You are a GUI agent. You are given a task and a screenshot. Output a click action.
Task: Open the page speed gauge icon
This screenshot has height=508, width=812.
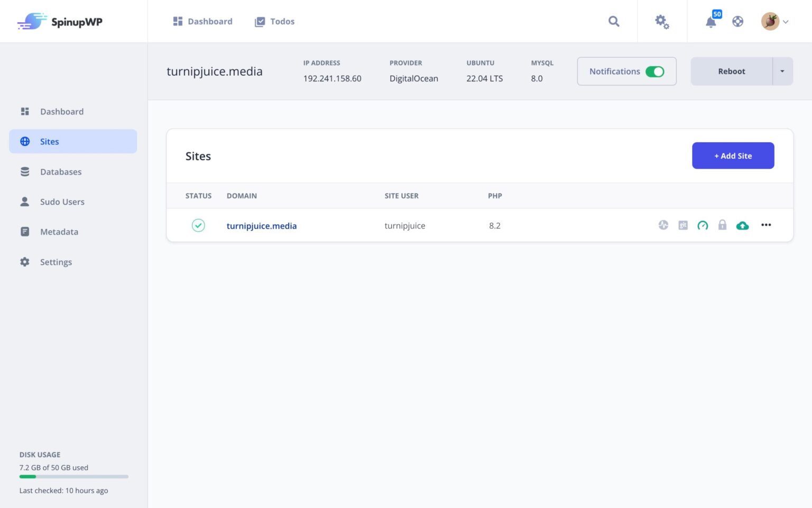click(x=703, y=225)
